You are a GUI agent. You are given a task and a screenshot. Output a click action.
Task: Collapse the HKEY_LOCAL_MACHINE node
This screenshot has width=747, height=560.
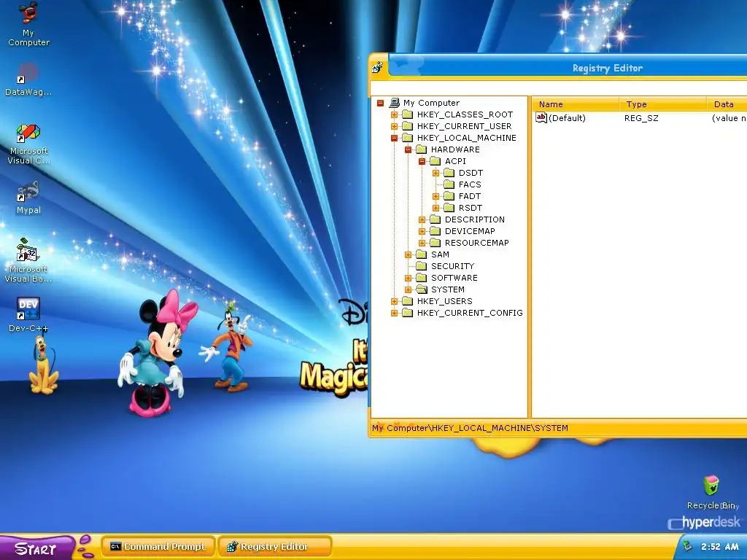[394, 138]
